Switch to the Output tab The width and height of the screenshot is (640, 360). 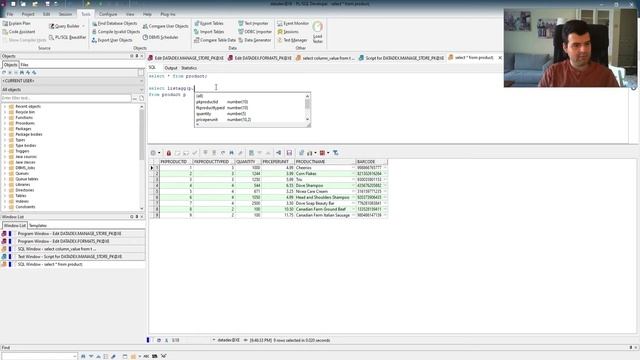[x=171, y=68]
